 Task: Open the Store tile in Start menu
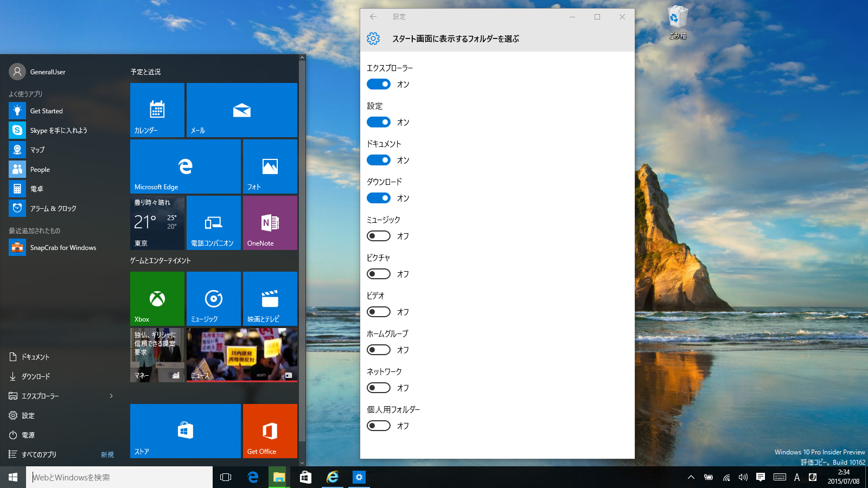[x=185, y=431]
